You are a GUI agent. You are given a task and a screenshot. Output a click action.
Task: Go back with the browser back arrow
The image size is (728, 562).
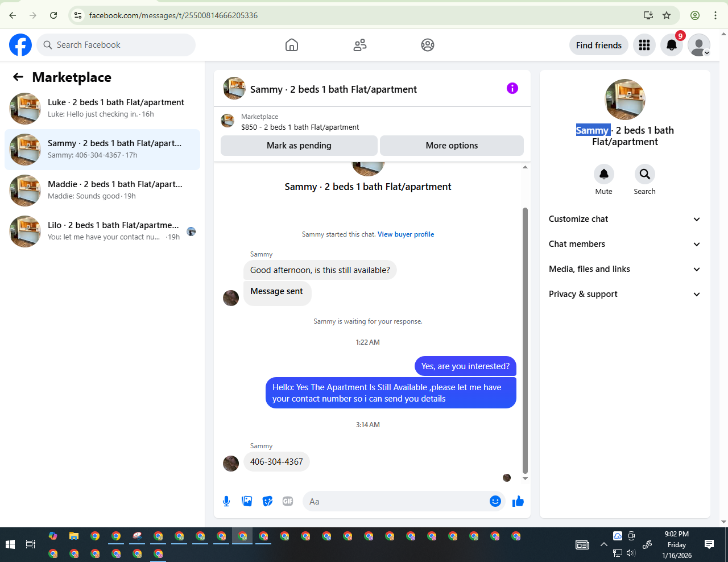point(13,15)
